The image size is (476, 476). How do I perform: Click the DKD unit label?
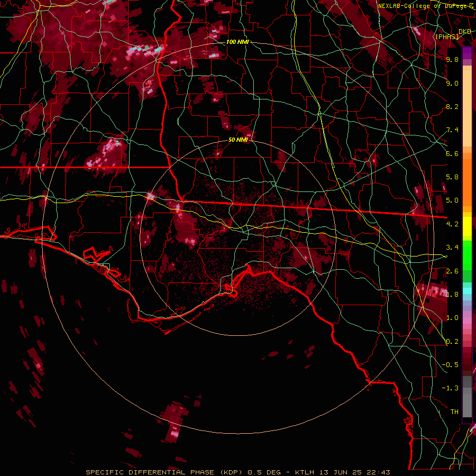pos(465,32)
